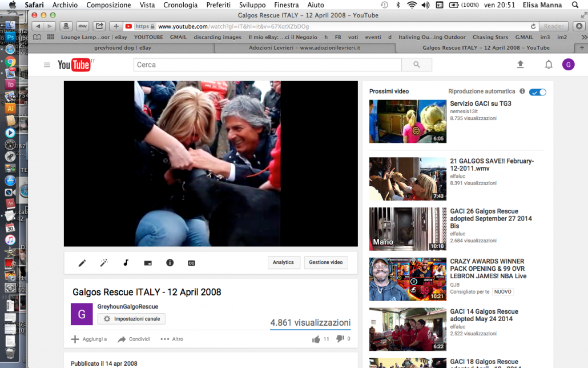Click the Safari forward arrow
The width and height of the screenshot is (588, 368).
pyautogui.click(x=50, y=26)
